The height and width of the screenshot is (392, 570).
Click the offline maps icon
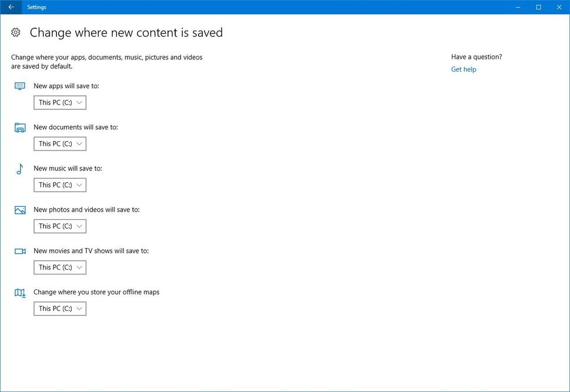[19, 292]
